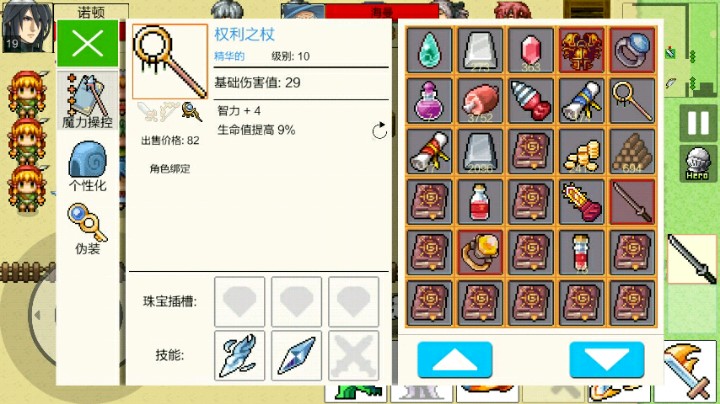
Task: Open the 魔力操控 tab
Action: click(87, 101)
